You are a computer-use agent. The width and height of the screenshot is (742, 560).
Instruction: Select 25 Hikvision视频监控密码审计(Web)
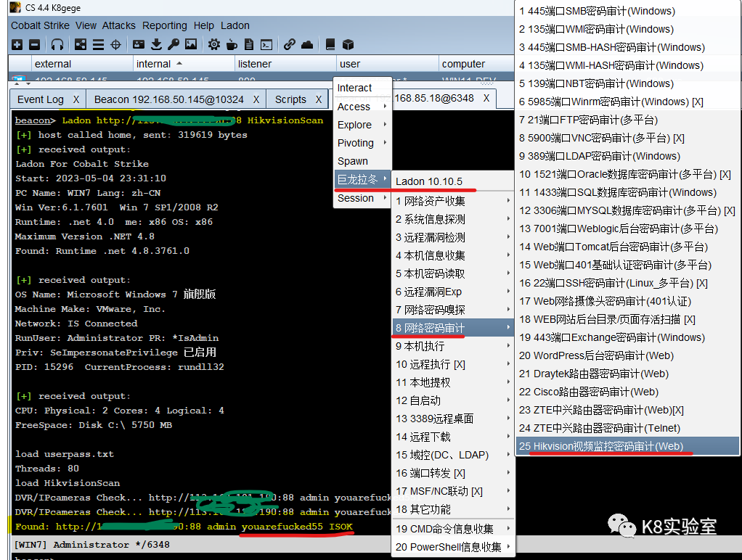coord(627,446)
